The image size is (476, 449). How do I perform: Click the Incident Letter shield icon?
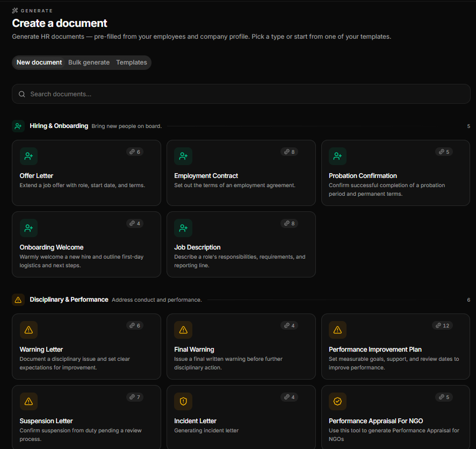tap(183, 402)
